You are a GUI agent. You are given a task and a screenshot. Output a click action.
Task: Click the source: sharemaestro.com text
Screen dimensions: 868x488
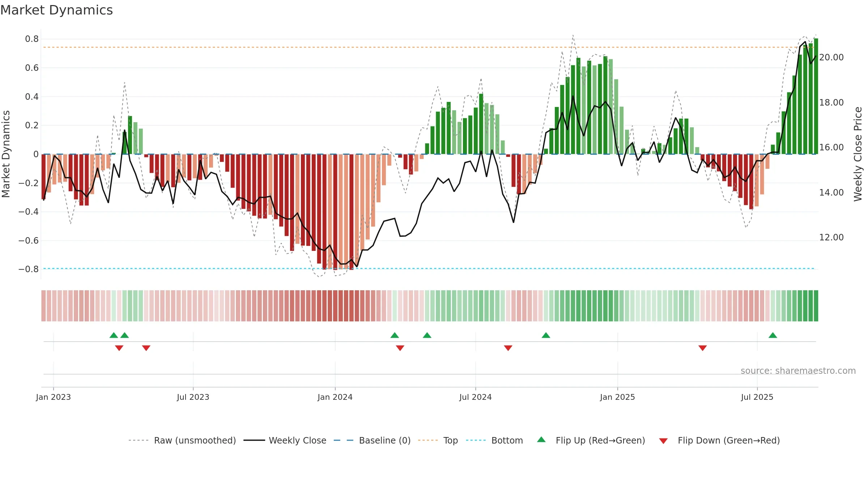pos(798,371)
